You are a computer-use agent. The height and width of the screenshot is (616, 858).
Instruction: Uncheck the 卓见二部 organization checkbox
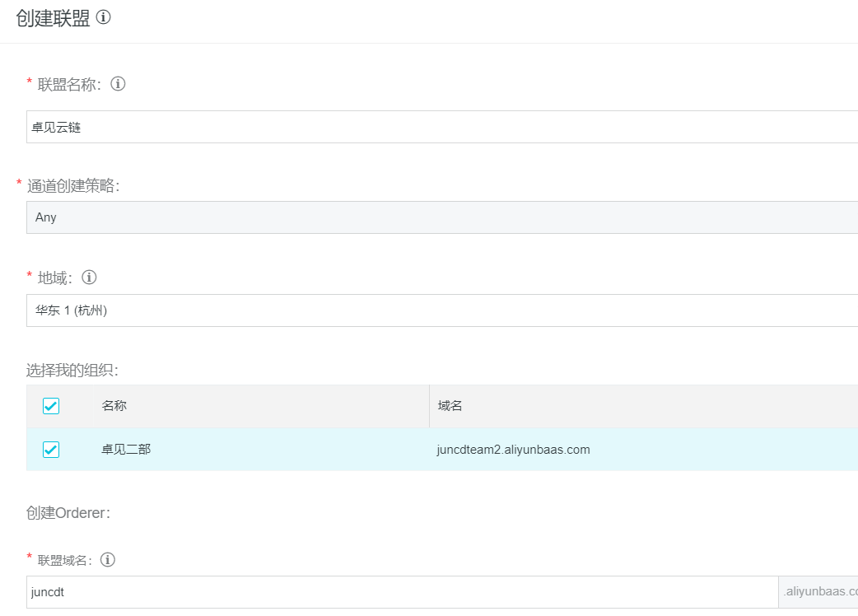[x=51, y=450]
